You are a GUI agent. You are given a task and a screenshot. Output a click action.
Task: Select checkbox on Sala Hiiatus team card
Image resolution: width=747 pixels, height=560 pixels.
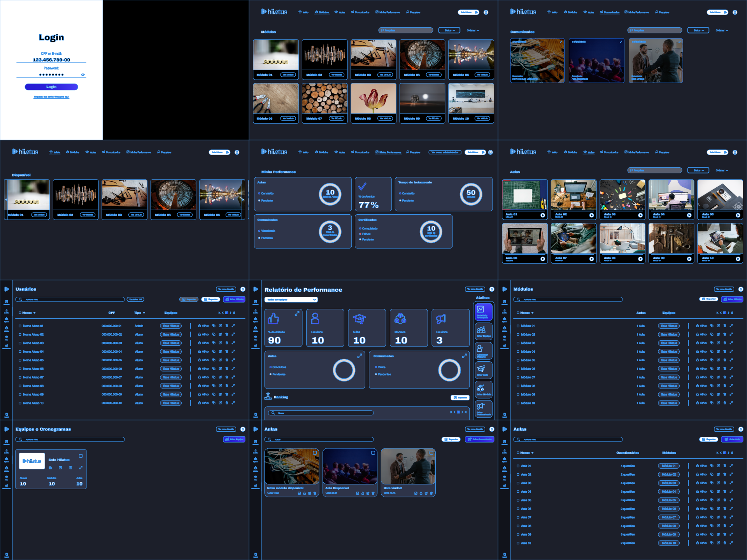pos(81,456)
